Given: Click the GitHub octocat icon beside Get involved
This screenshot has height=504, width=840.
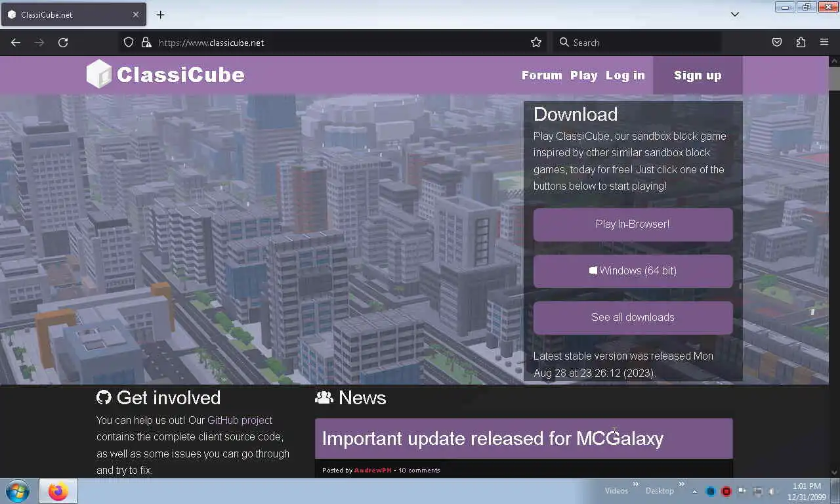Looking at the screenshot, I should [104, 398].
